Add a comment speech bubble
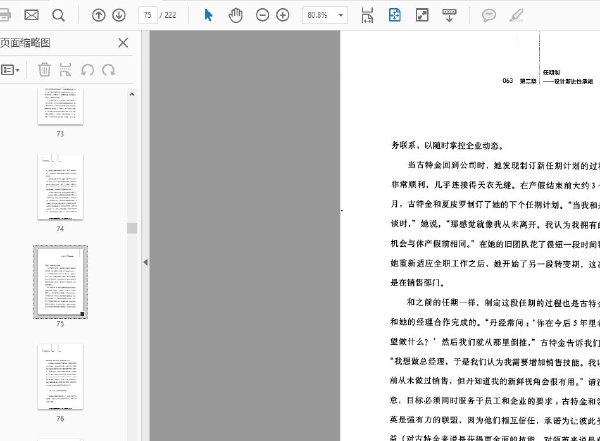The width and height of the screenshot is (600, 441). [489, 15]
